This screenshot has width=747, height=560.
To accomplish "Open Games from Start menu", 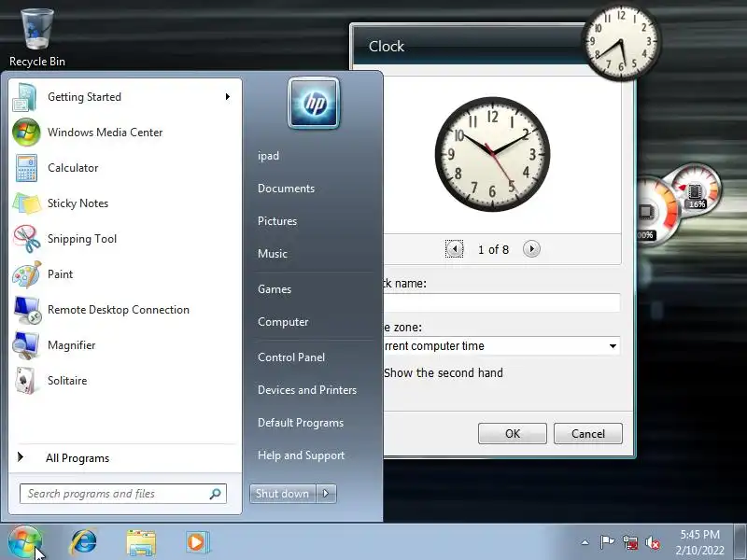I will point(275,289).
